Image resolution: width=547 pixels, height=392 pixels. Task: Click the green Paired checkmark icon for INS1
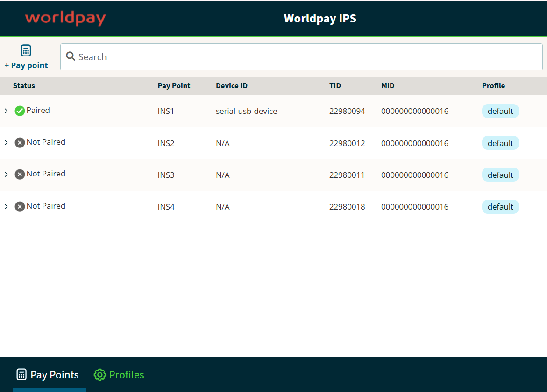[20, 111]
